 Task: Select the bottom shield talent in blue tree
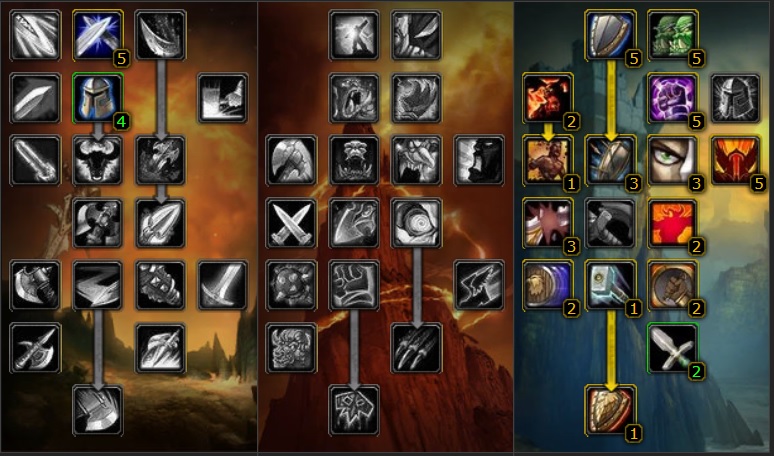(610, 411)
